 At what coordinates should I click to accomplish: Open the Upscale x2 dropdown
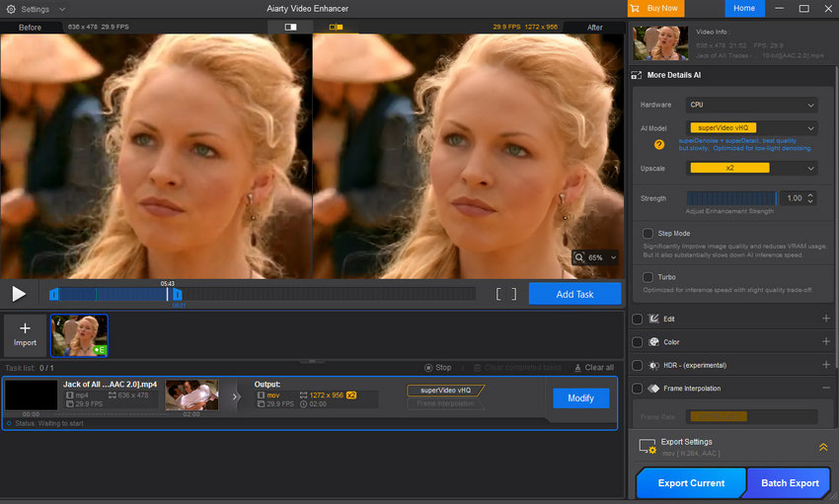pos(751,168)
